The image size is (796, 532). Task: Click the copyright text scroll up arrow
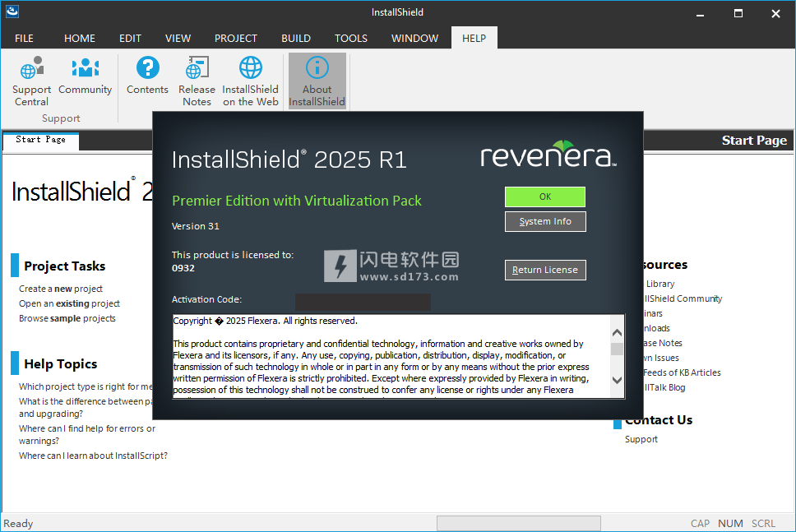tap(617, 333)
